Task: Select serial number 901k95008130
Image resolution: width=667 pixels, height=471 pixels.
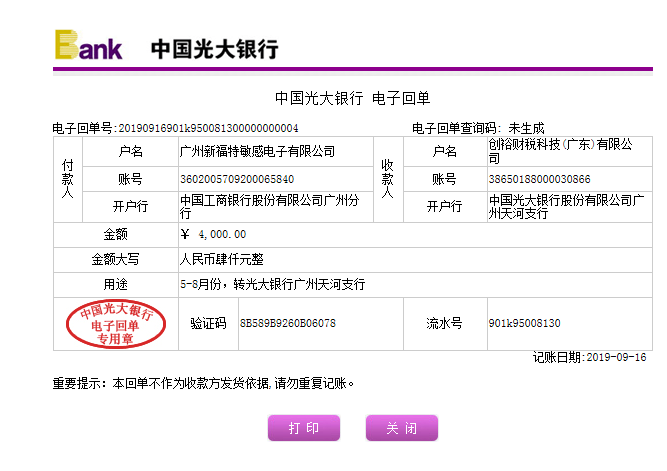Action: click(524, 323)
